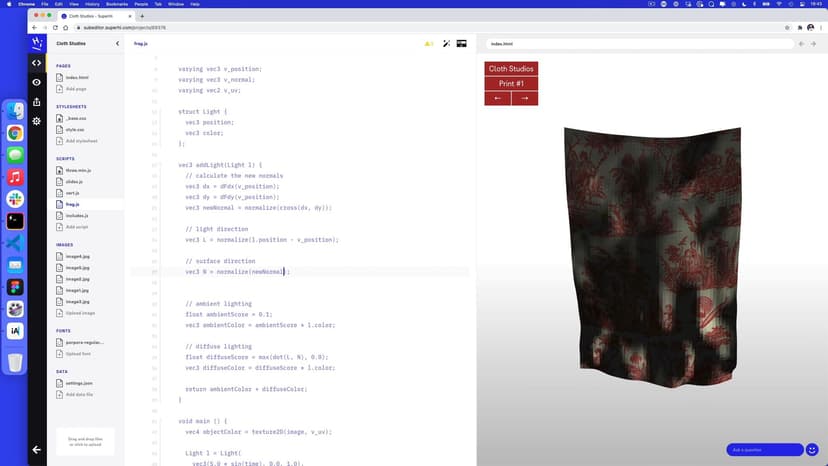
Task: Click the magic wand format code icon
Action: pos(446,44)
